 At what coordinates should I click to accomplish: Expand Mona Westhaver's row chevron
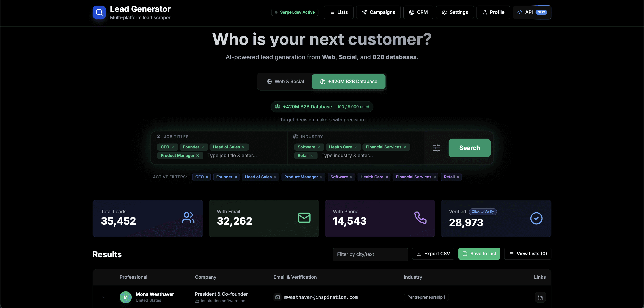104,297
